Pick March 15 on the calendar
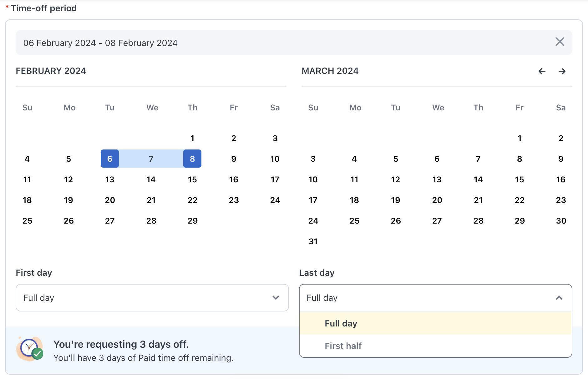Image resolution: width=588 pixels, height=379 pixels. 519,179
